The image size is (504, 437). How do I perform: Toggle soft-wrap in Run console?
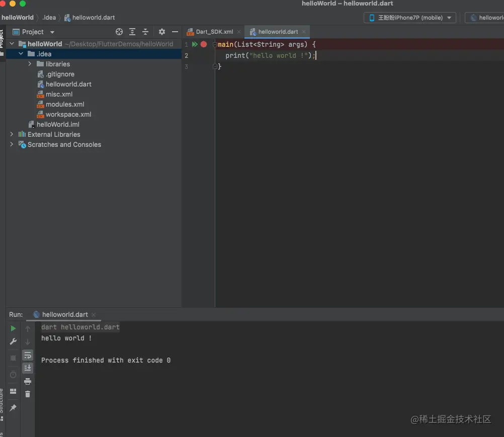click(x=28, y=356)
